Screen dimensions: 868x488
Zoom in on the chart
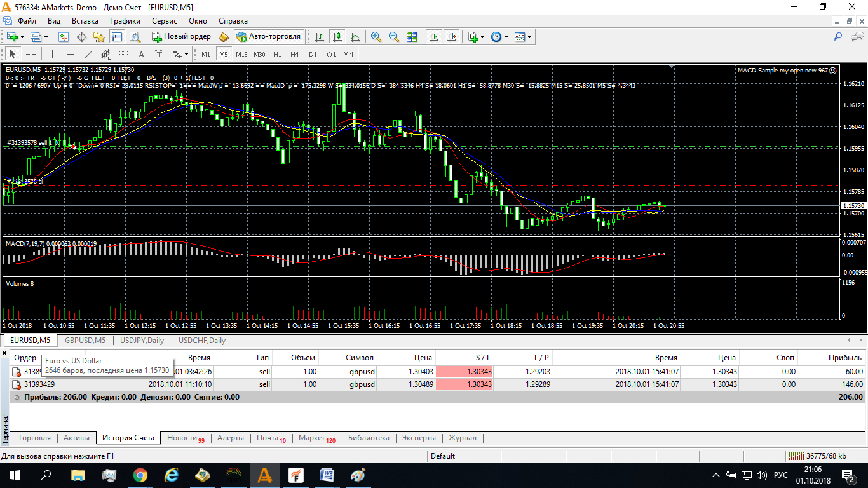[x=376, y=37]
